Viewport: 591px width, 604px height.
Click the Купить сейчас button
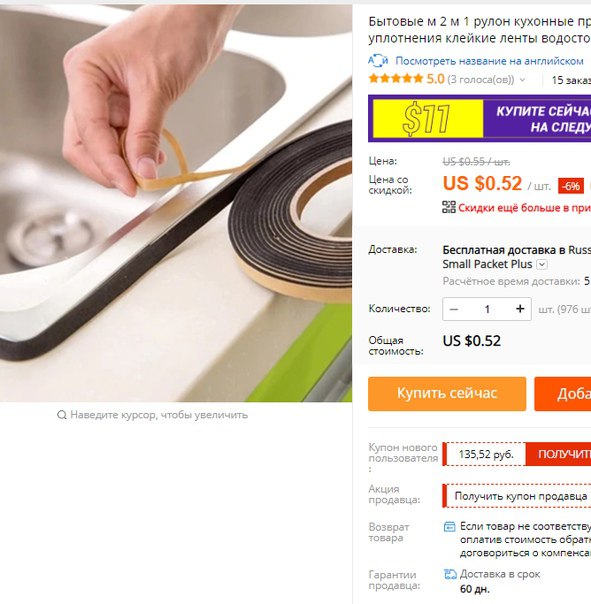(447, 394)
